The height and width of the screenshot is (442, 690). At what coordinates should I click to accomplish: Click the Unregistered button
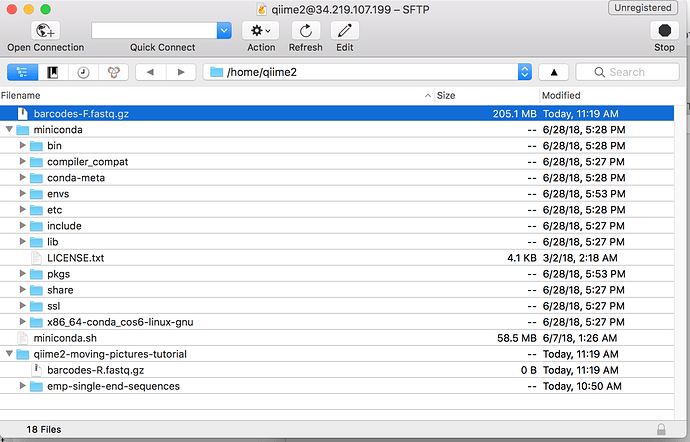[x=643, y=8]
